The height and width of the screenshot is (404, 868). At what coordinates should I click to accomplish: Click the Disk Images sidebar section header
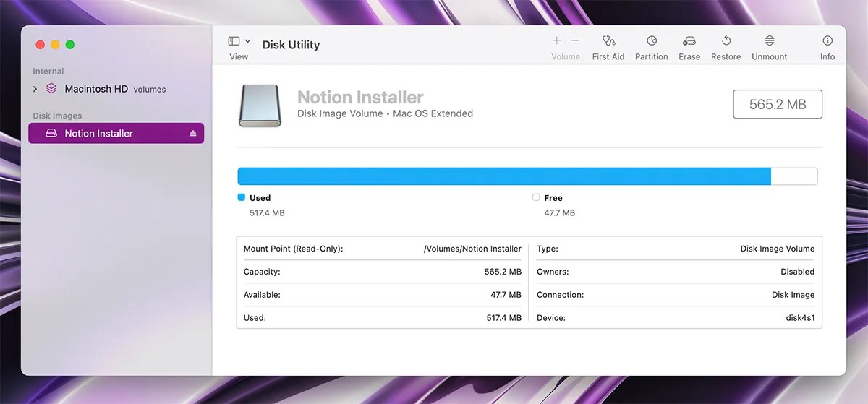pos(57,116)
